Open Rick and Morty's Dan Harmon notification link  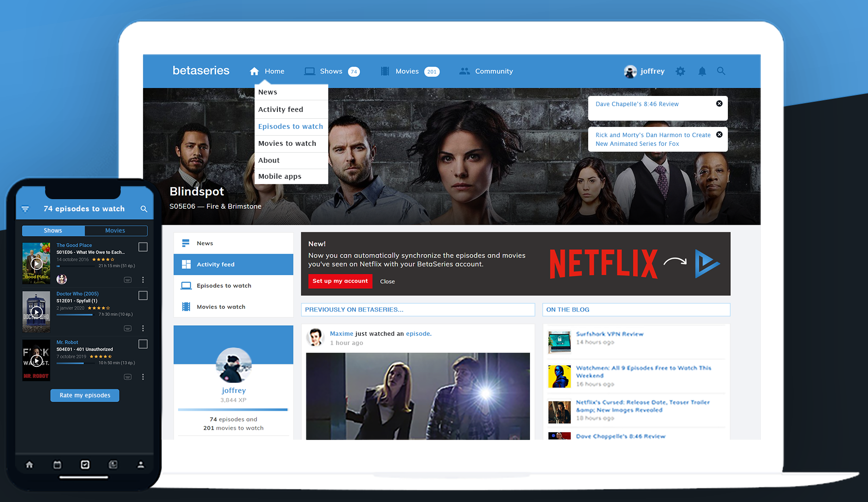point(653,140)
